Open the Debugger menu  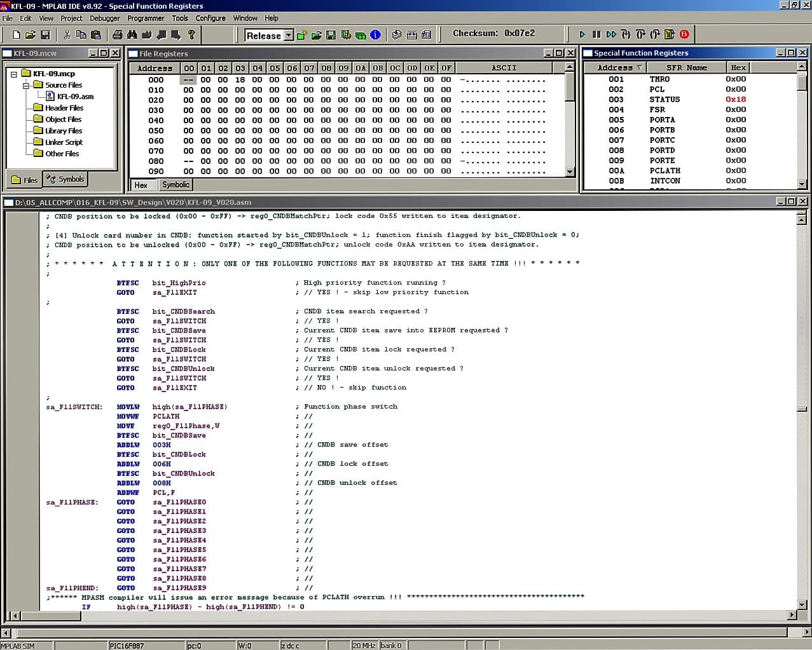105,18
